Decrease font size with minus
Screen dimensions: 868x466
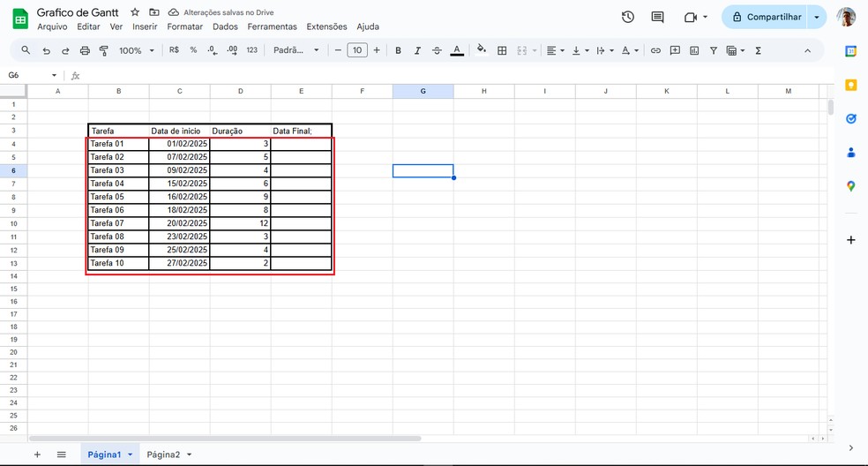338,50
